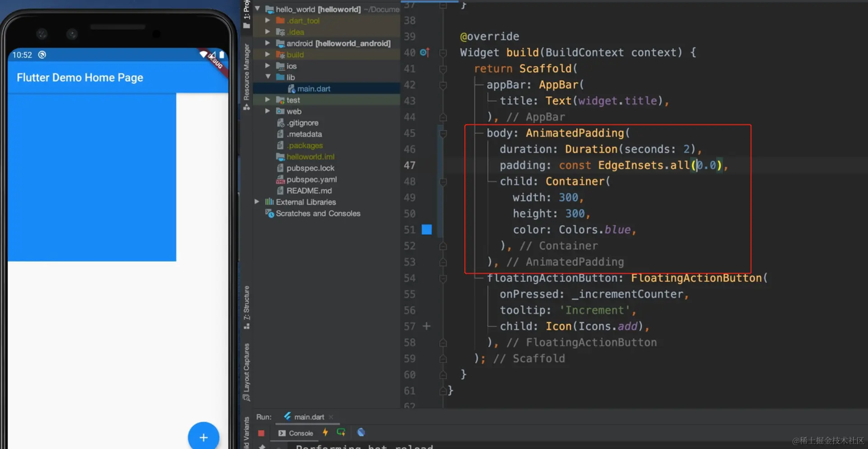
Task: Switch to the Console tab
Action: point(296,433)
